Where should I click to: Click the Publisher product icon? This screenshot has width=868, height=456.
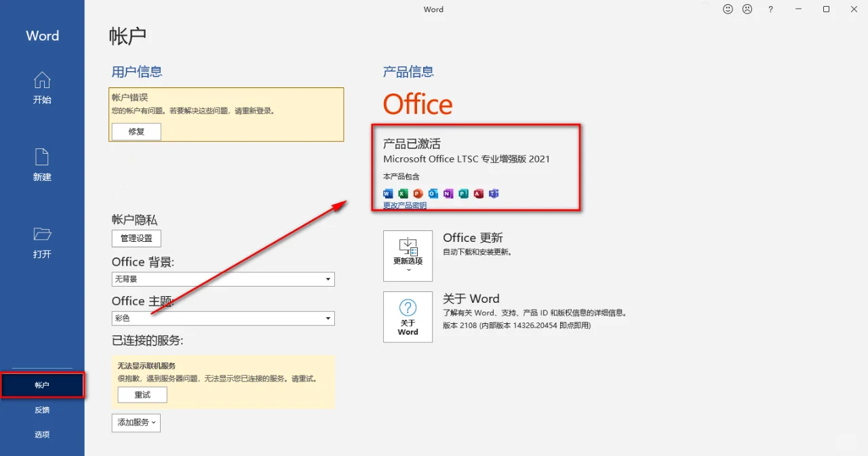(x=463, y=193)
